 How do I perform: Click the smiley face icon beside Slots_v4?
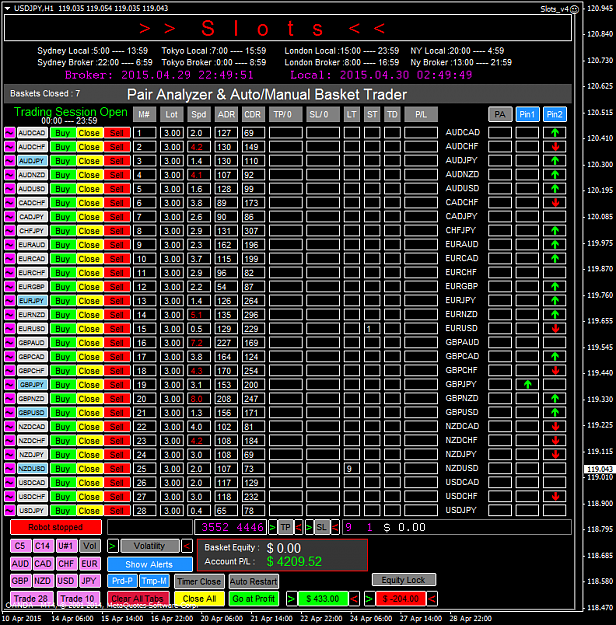[574, 9]
